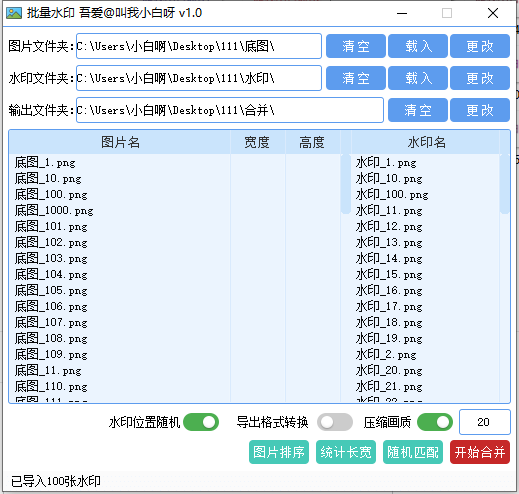
Task: Click the 水印名 column header
Action: pos(426,142)
